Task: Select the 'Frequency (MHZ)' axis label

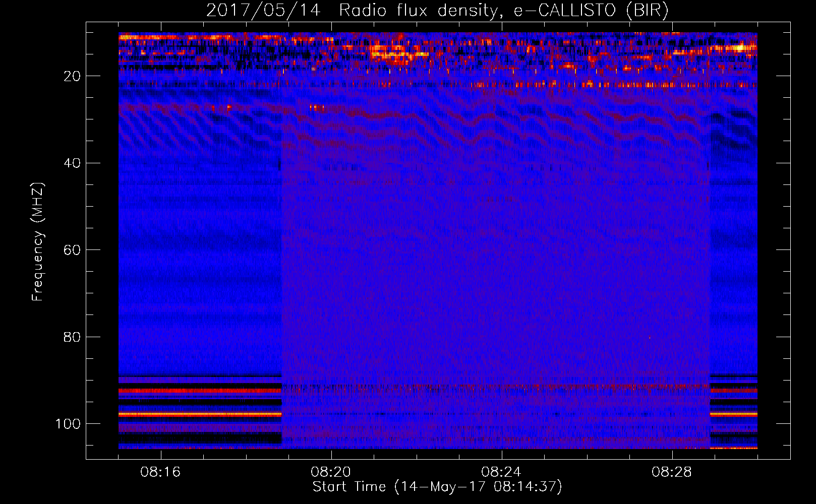Action: pyautogui.click(x=38, y=242)
